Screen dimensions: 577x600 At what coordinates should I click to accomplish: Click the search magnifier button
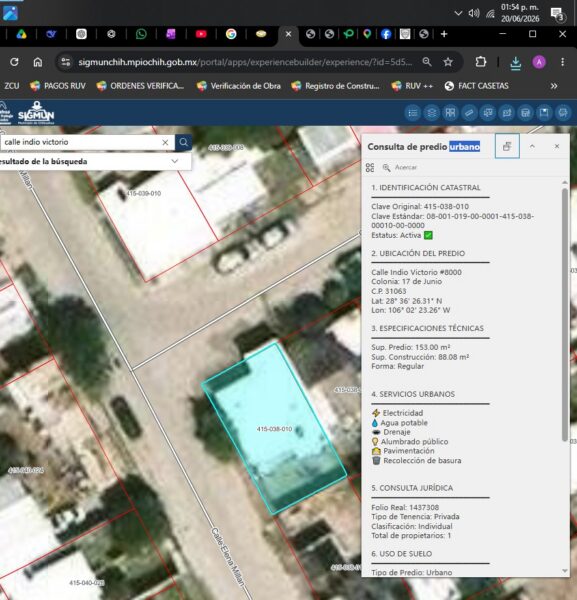click(x=184, y=142)
